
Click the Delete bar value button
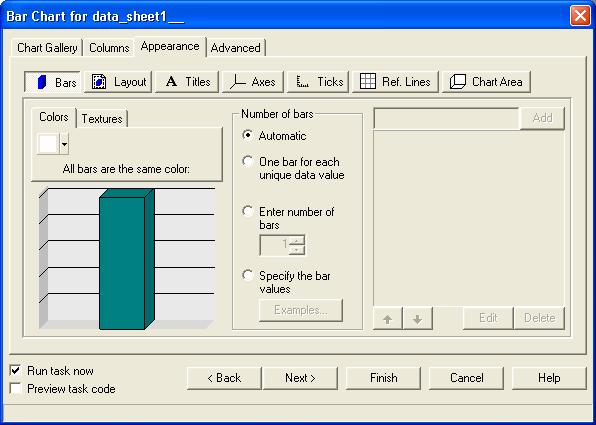coord(539,318)
